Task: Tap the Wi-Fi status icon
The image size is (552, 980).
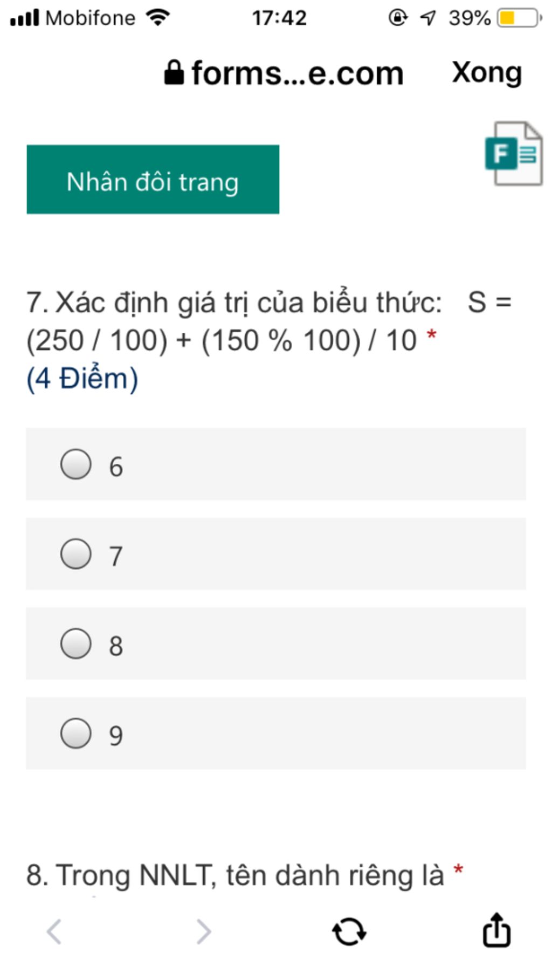Action: (x=158, y=18)
